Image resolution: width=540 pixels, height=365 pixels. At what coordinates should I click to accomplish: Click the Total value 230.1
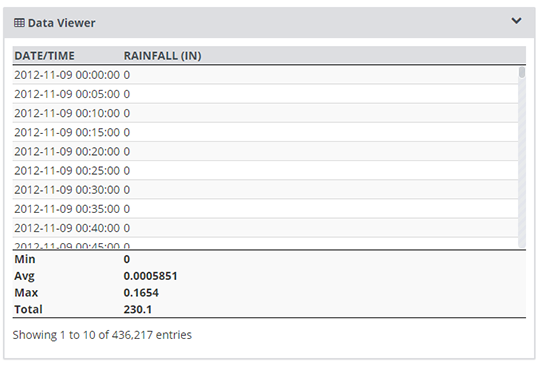pyautogui.click(x=137, y=309)
